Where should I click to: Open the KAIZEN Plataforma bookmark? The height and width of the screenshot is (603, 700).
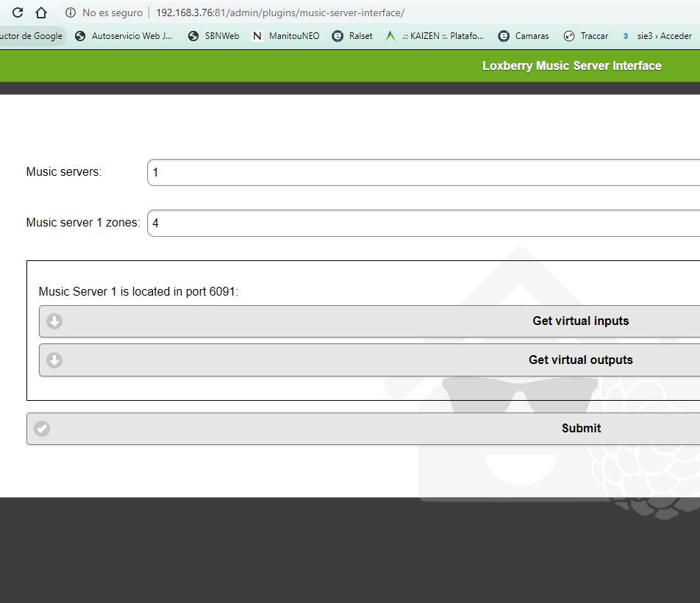(x=435, y=36)
